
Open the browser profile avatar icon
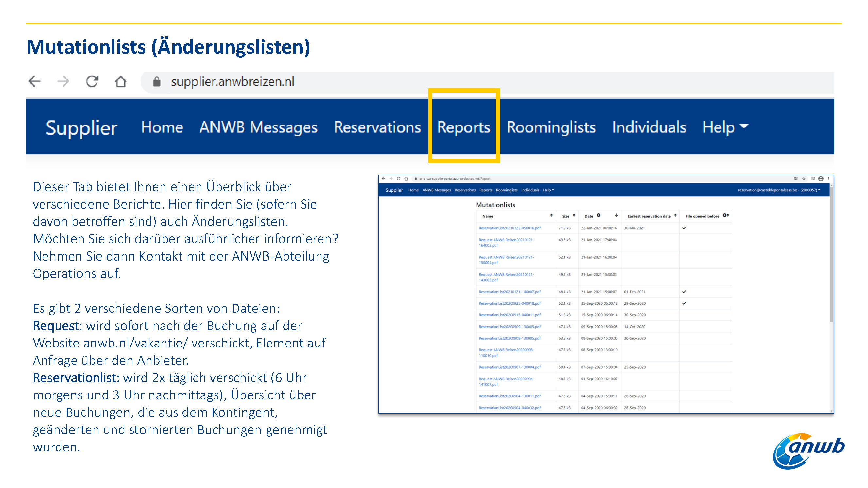[821, 179]
